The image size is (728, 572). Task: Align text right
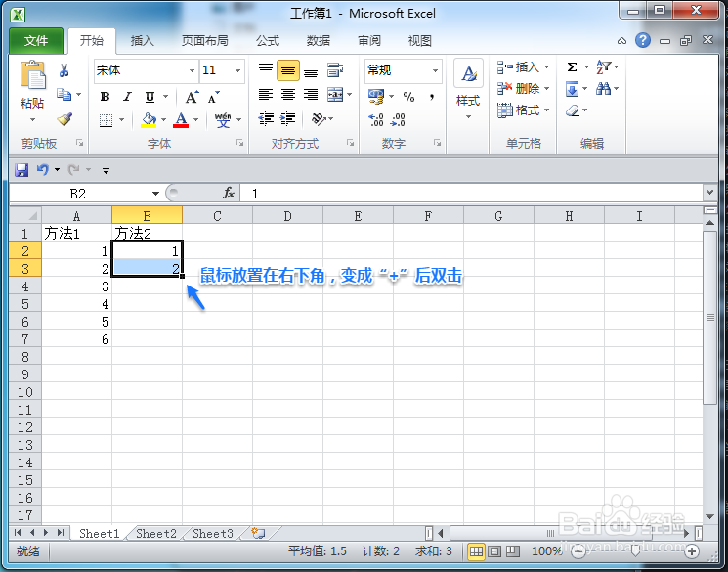(x=311, y=95)
